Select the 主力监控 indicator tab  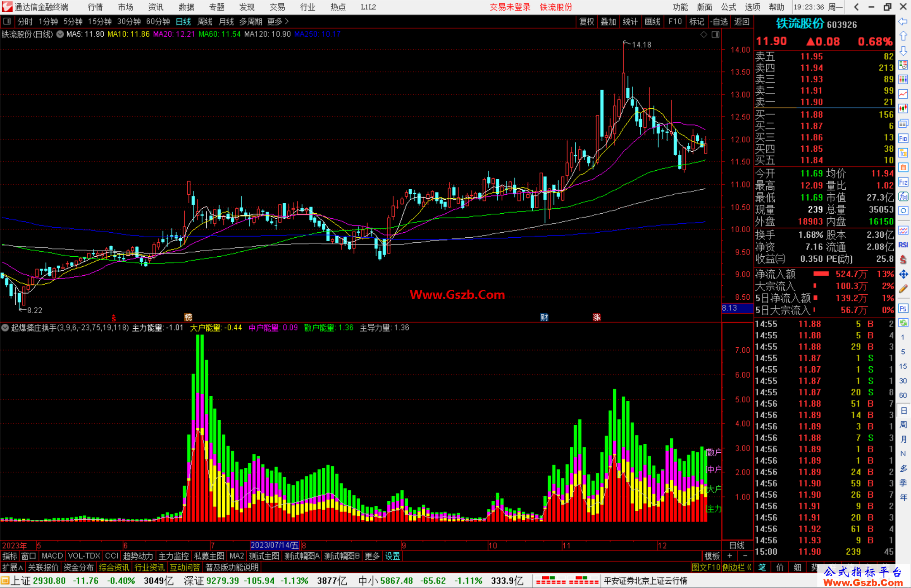click(173, 556)
